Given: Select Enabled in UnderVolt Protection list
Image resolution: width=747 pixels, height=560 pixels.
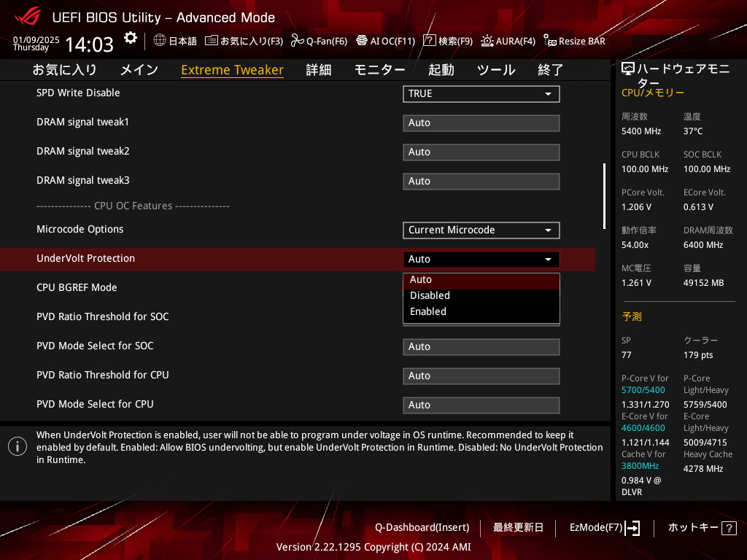Looking at the screenshot, I should [x=428, y=311].
